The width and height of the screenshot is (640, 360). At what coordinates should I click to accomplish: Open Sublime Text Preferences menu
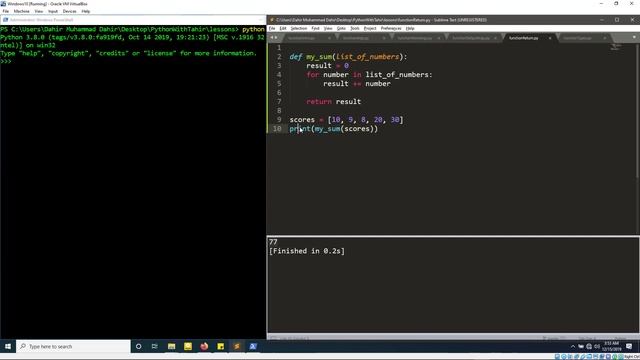click(x=391, y=29)
